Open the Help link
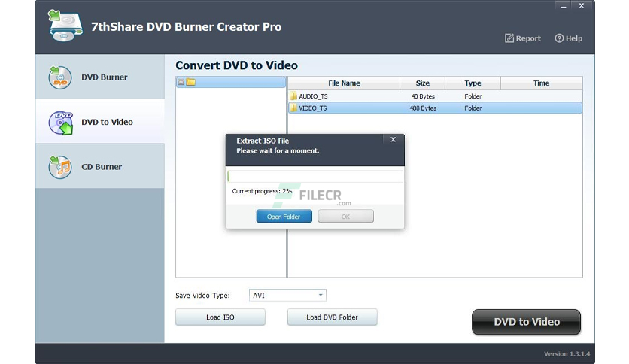This screenshot has height=364, width=629. 568,38
